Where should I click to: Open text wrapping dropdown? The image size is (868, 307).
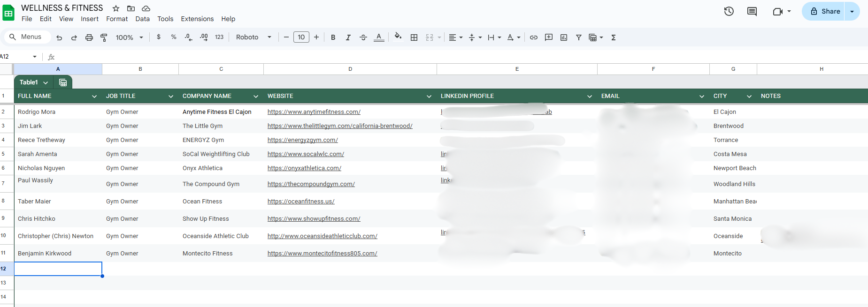(494, 37)
